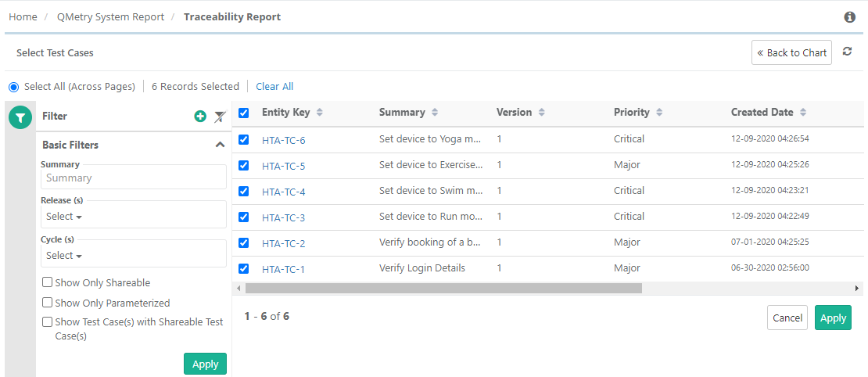Sort by Priority column arrows
Viewport: 868px width, 377px height.
click(659, 113)
